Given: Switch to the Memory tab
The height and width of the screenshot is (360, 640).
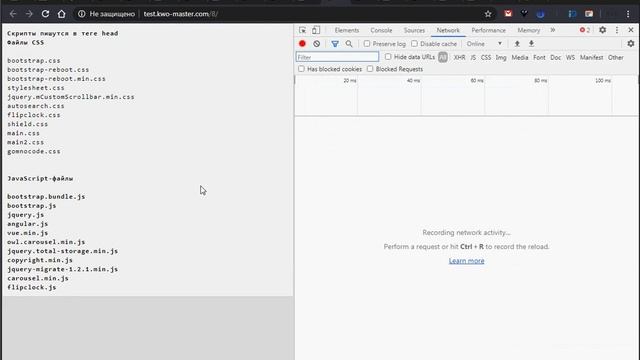Looking at the screenshot, I should point(529,30).
